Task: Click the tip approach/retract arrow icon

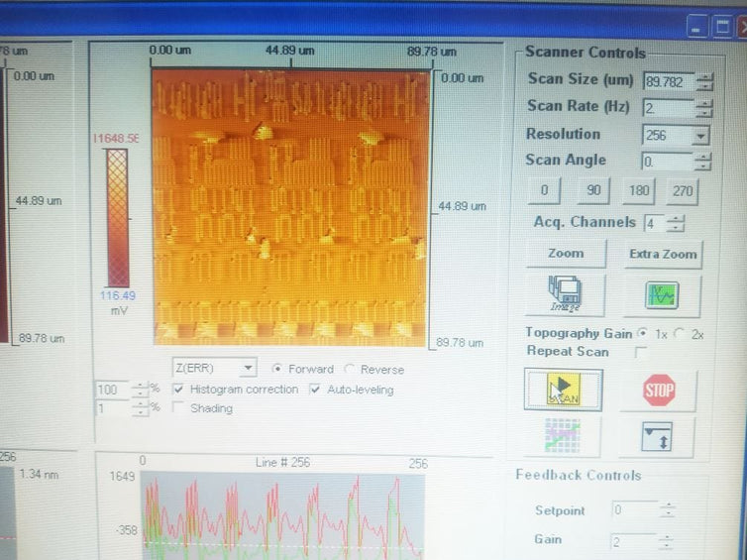Action: tap(657, 436)
